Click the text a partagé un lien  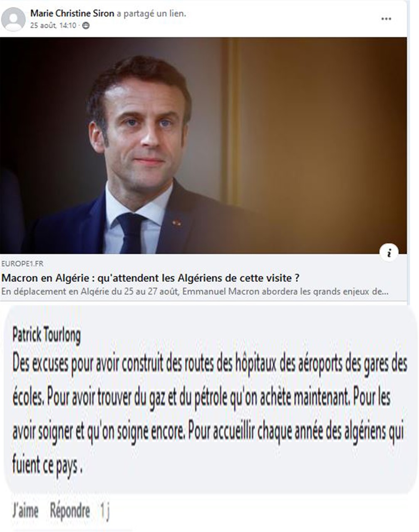tap(151, 14)
